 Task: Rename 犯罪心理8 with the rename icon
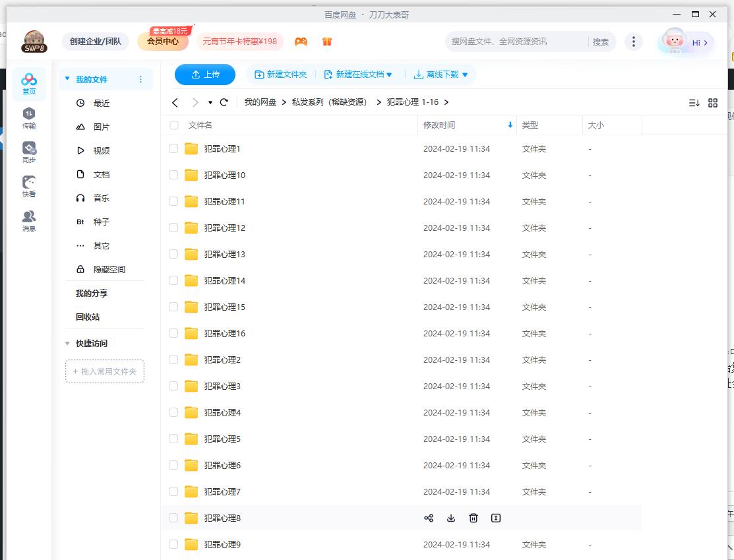point(495,518)
